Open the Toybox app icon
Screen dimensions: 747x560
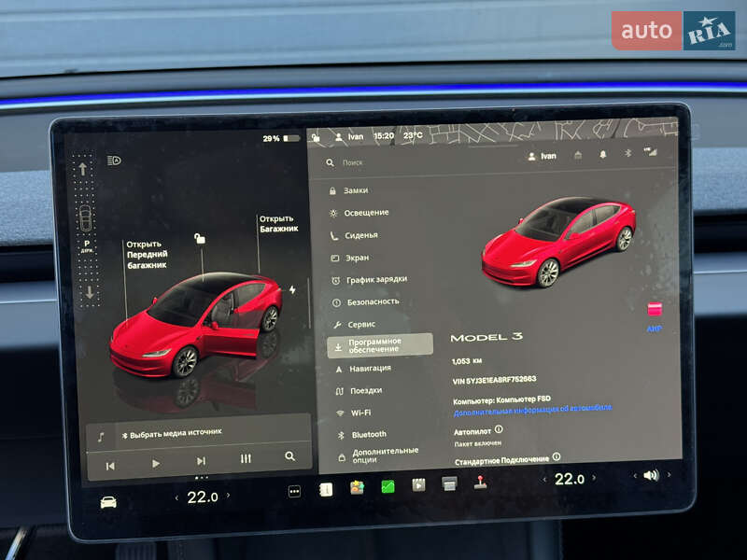[x=357, y=487]
